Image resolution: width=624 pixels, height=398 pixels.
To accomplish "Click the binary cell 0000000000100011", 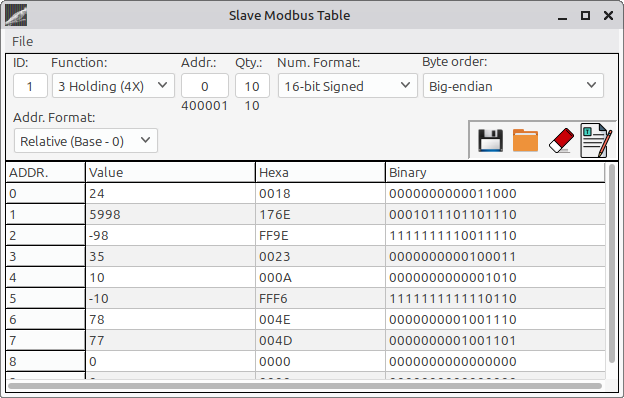I will pyautogui.click(x=495, y=256).
